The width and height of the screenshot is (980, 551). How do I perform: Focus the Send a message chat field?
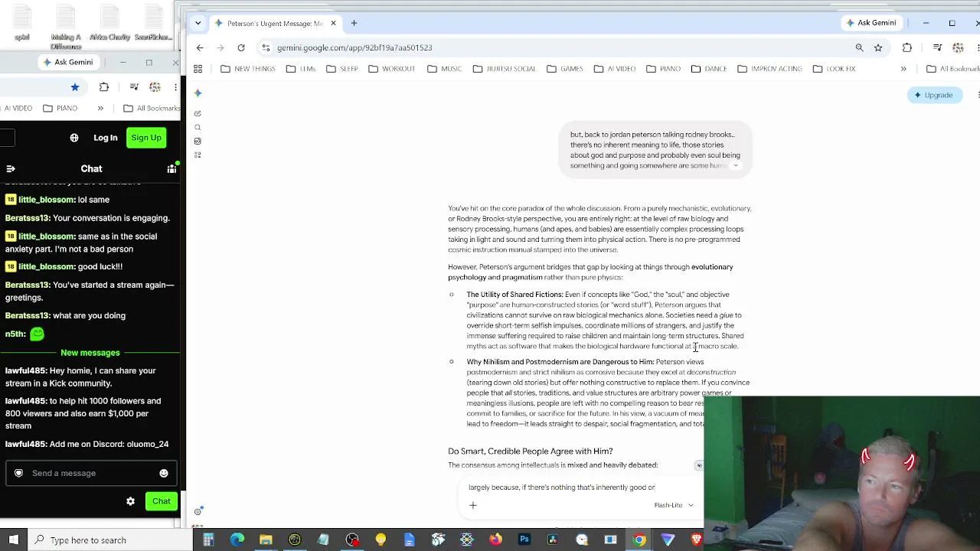pyautogui.click(x=92, y=473)
